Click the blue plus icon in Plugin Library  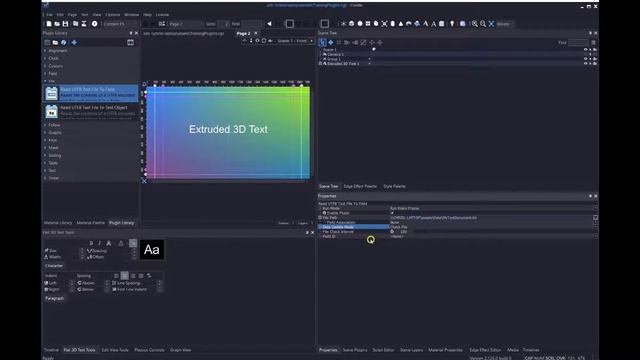[x=74, y=42]
